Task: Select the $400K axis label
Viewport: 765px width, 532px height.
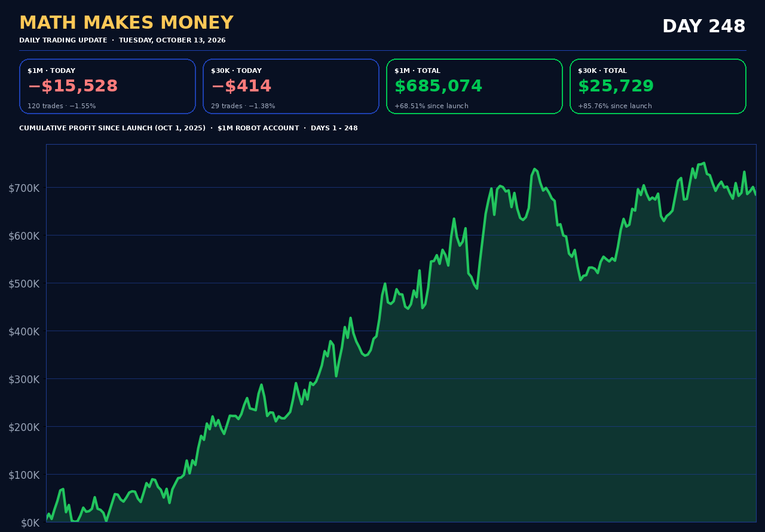Action: 24,332
